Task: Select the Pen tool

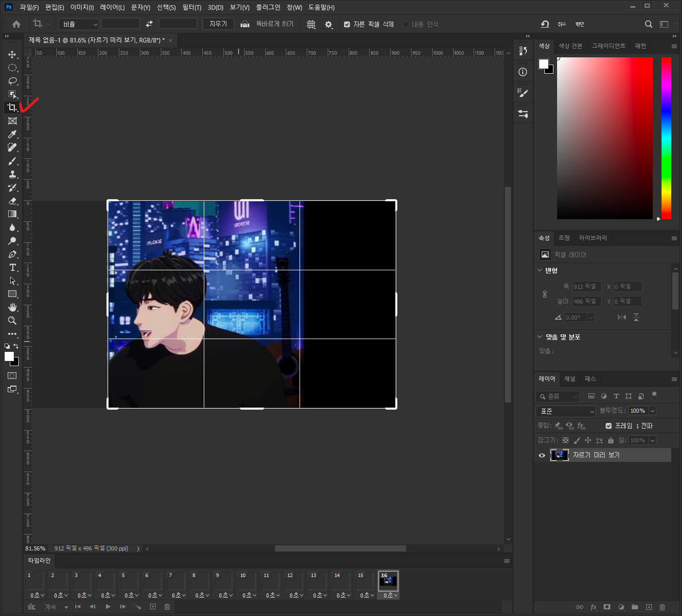Action: point(12,254)
